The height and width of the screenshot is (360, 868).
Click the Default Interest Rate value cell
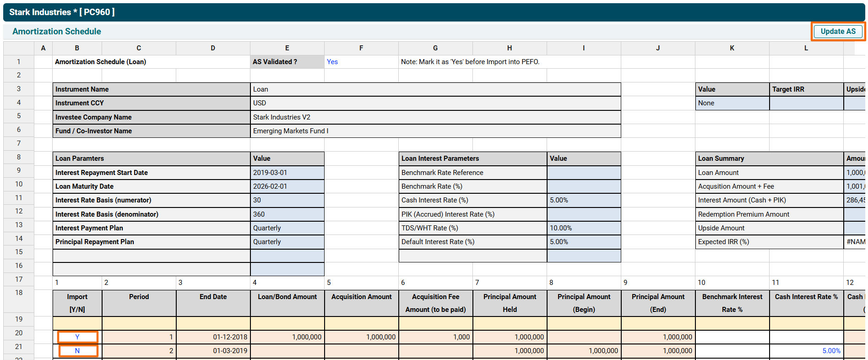(x=583, y=242)
